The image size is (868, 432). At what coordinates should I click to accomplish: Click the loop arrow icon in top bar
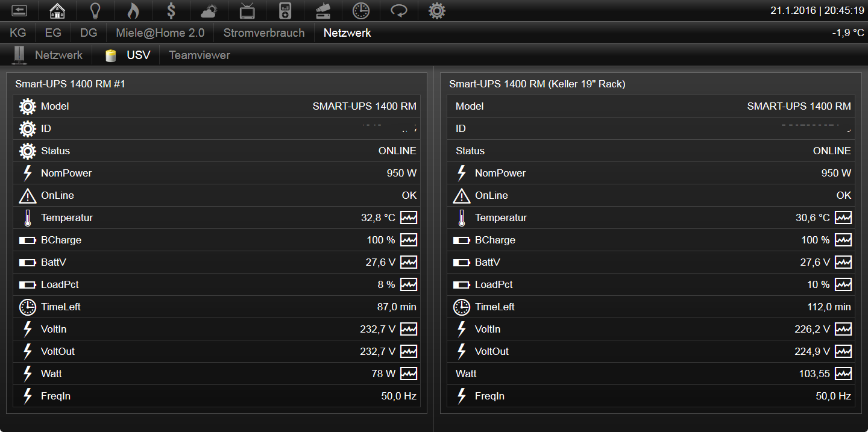399,10
